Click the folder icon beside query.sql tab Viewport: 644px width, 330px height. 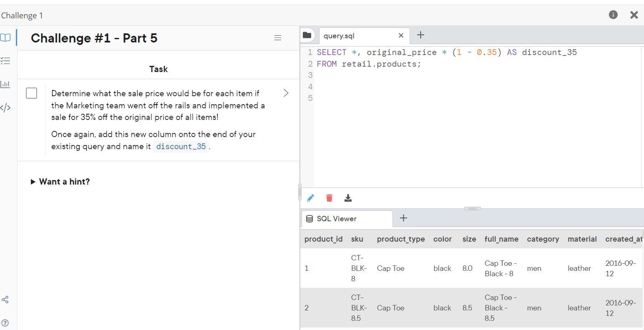[307, 35]
